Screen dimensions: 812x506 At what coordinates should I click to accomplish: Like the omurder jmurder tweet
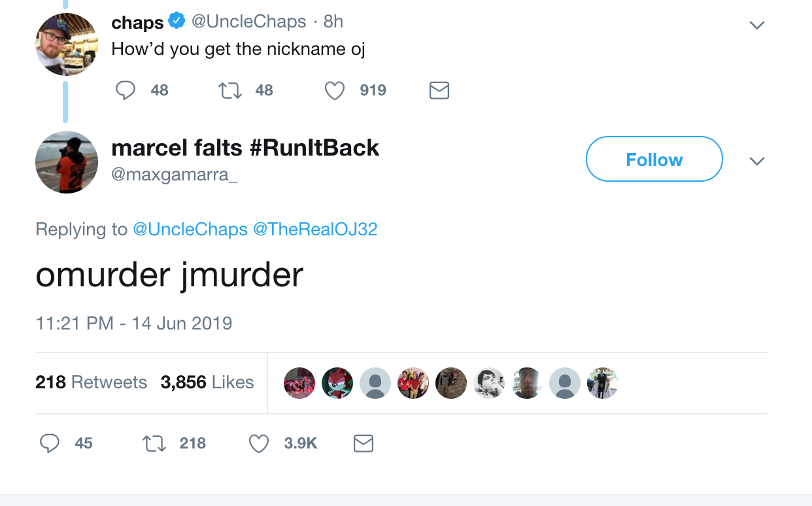[x=260, y=444]
